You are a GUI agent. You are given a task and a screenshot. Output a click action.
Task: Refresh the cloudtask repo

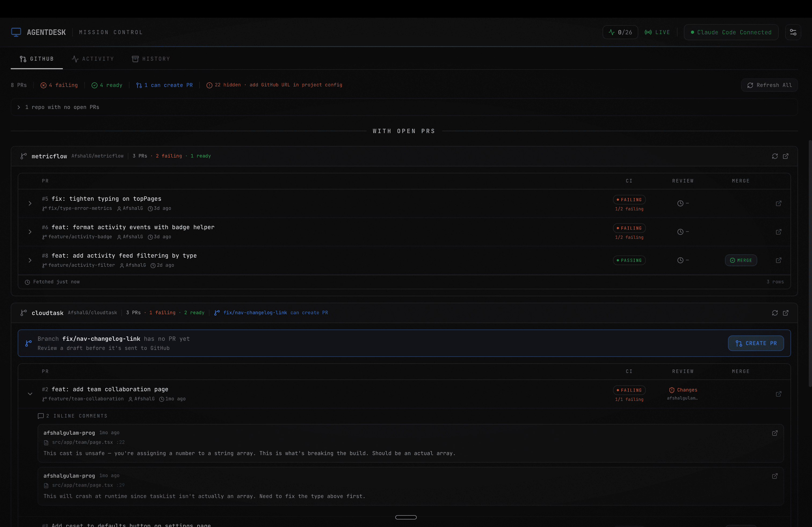click(x=775, y=313)
